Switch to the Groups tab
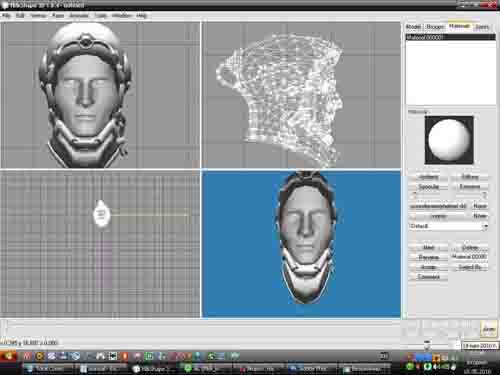The height and width of the screenshot is (375, 500). coord(435,27)
